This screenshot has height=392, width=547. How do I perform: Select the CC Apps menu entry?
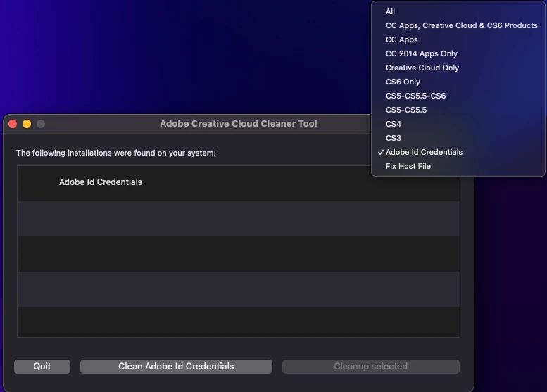(458, 39)
